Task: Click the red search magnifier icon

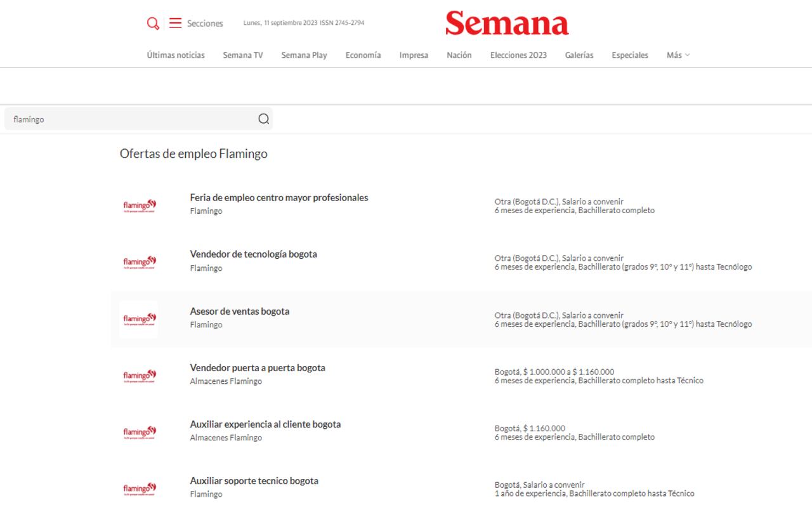Action: [153, 23]
